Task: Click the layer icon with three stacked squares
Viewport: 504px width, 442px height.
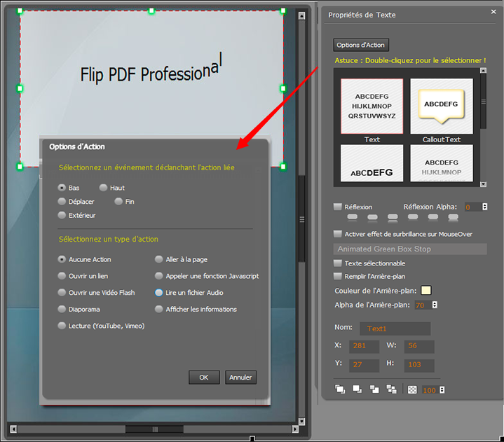Action: [x=340, y=389]
